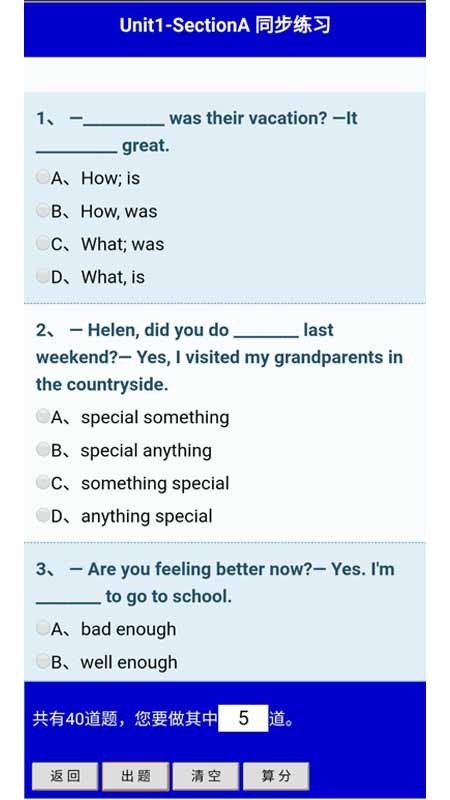Choose 'special something' for question 2
450x800 pixels.
coord(43,416)
